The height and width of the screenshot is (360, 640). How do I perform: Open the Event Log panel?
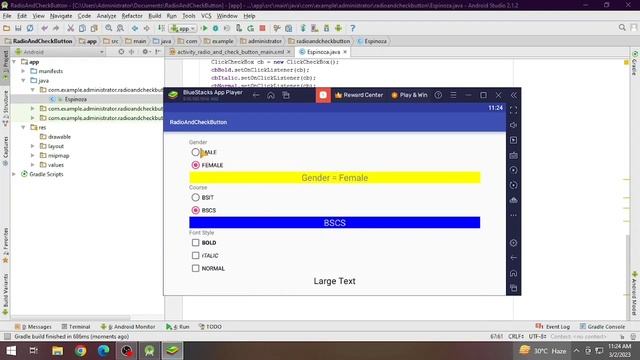[x=553, y=327]
